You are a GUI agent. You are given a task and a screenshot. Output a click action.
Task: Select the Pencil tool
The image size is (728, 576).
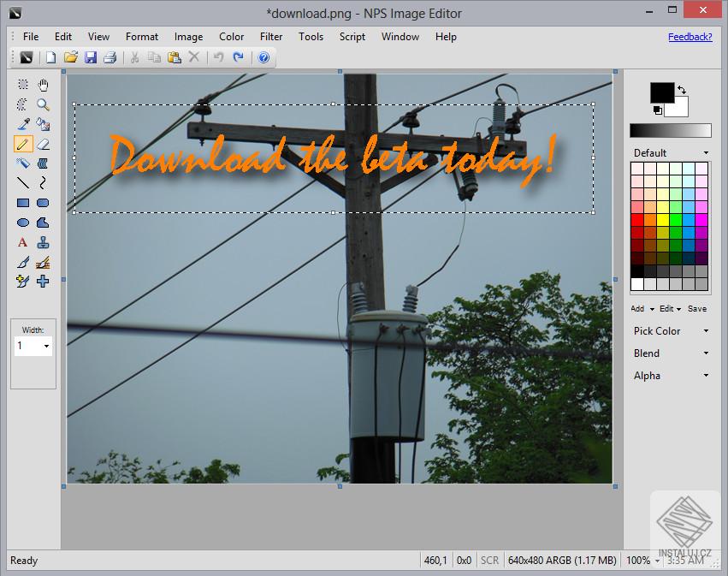click(22, 144)
